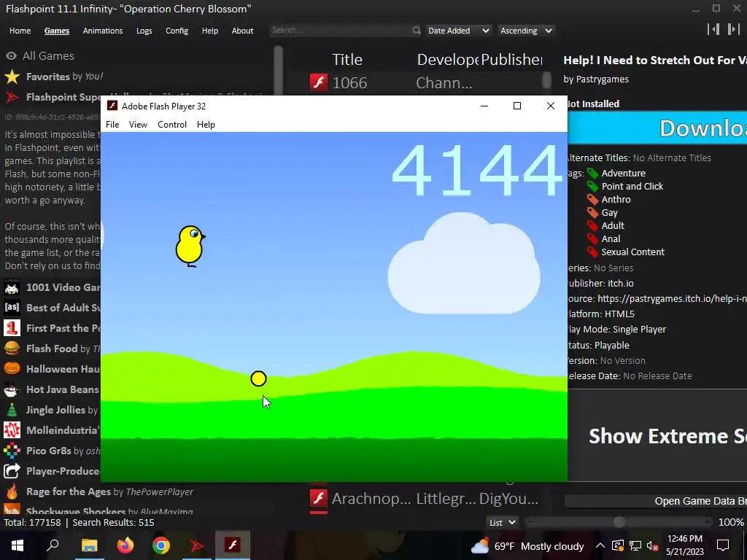
Task: Click the Flash icon beside Arachnophilia row
Action: point(319,498)
